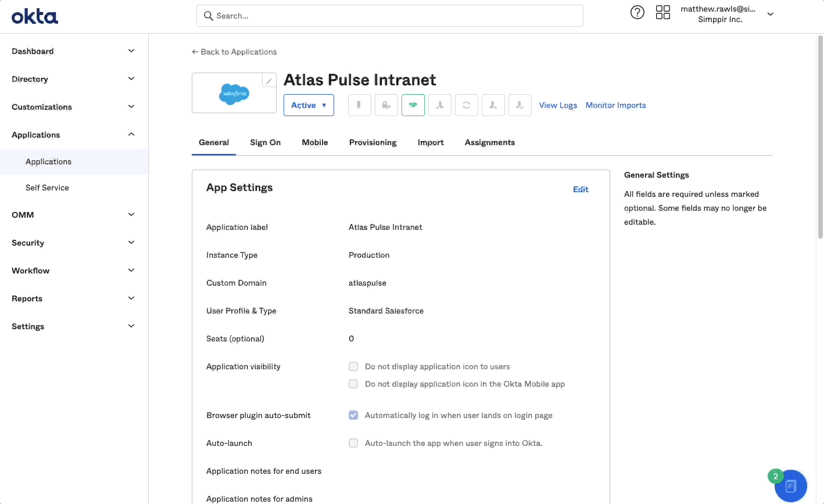Click the user icon right of sync
The width and height of the screenshot is (824, 504).
(493, 105)
